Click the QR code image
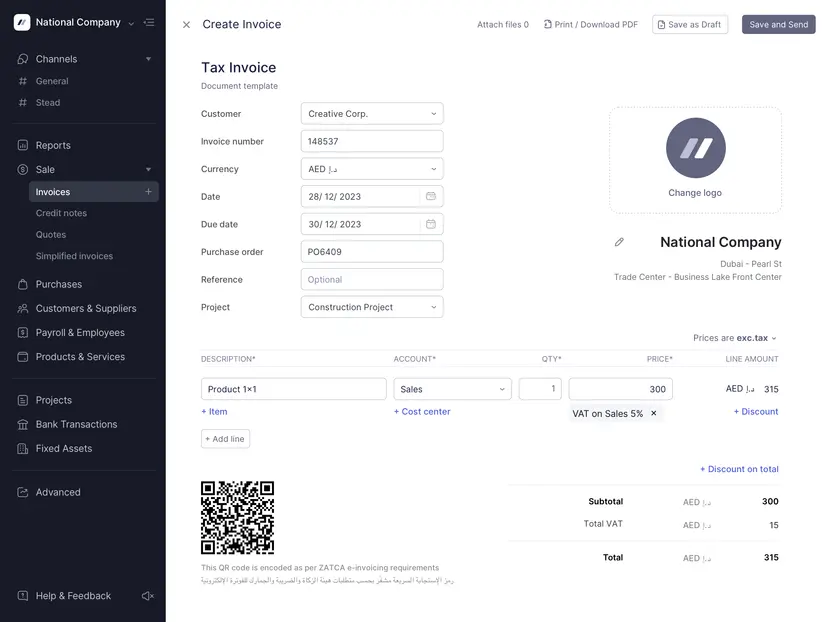Image resolution: width=828 pixels, height=622 pixels. coord(238,517)
